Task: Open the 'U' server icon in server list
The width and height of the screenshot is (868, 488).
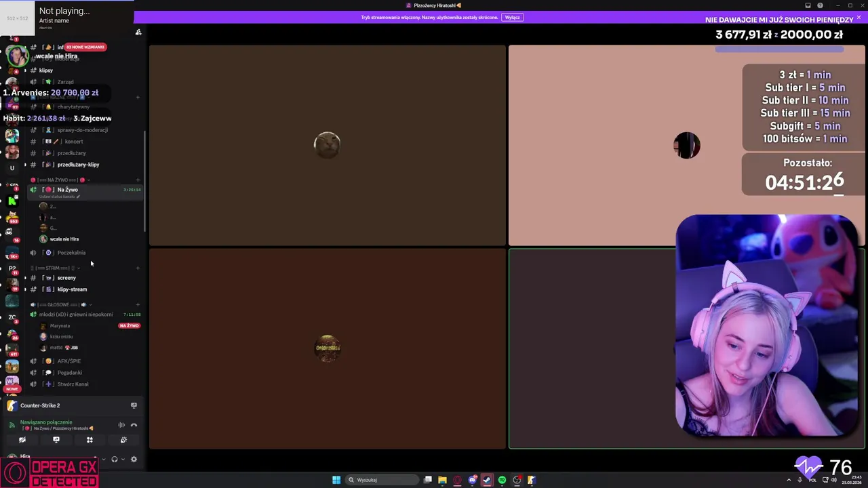Action: point(12,168)
